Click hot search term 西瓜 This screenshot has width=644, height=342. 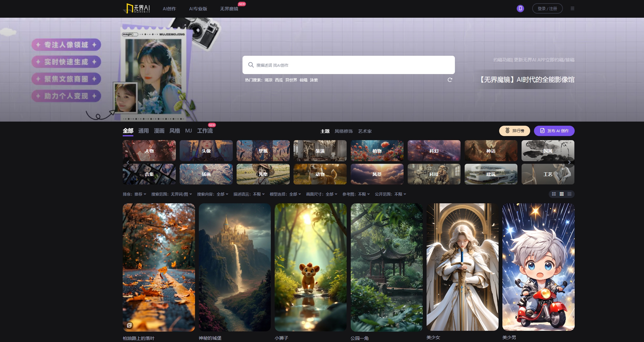[279, 80]
